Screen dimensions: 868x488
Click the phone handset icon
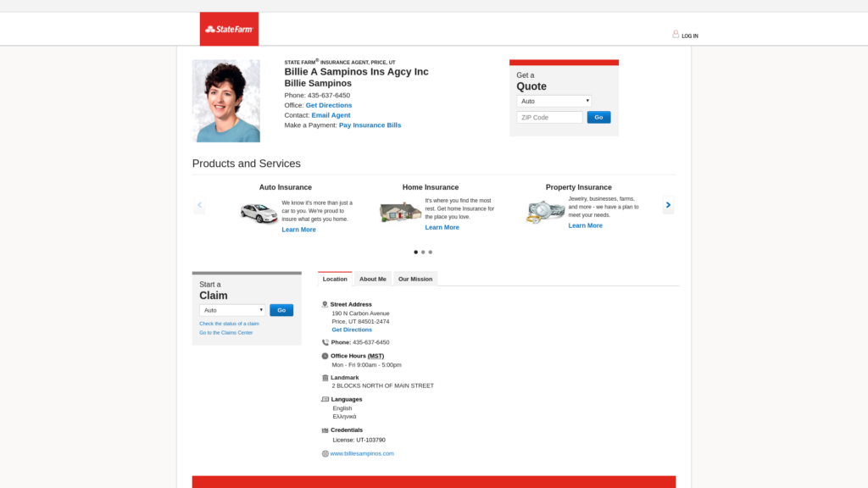[x=325, y=342]
